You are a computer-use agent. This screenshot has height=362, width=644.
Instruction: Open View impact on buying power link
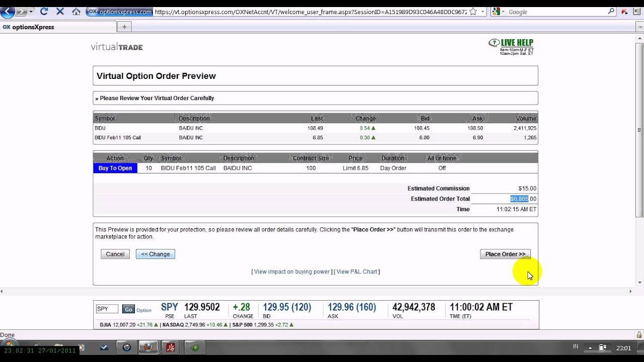point(292,271)
